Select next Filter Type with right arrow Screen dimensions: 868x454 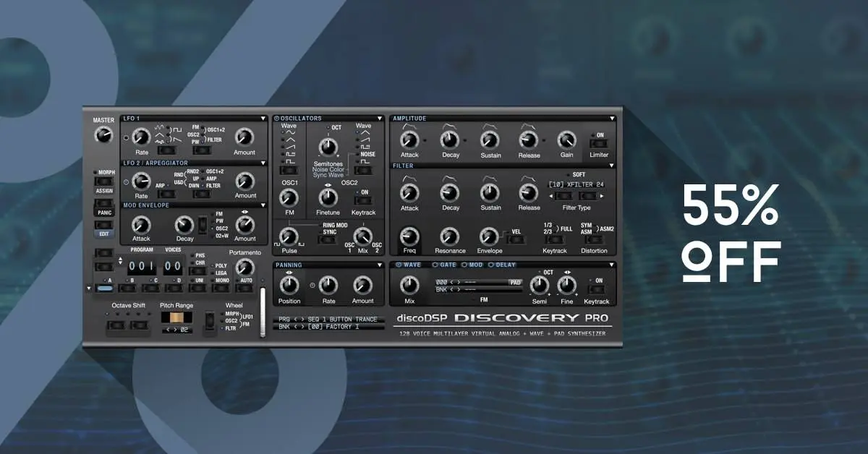tap(588, 196)
